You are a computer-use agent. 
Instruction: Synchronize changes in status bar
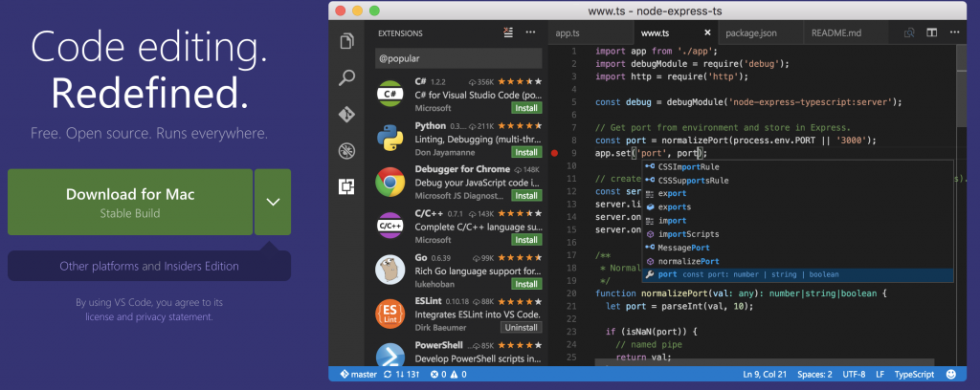403,375
